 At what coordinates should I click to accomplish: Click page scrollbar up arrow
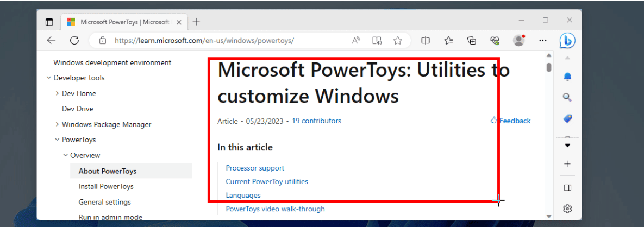549,55
